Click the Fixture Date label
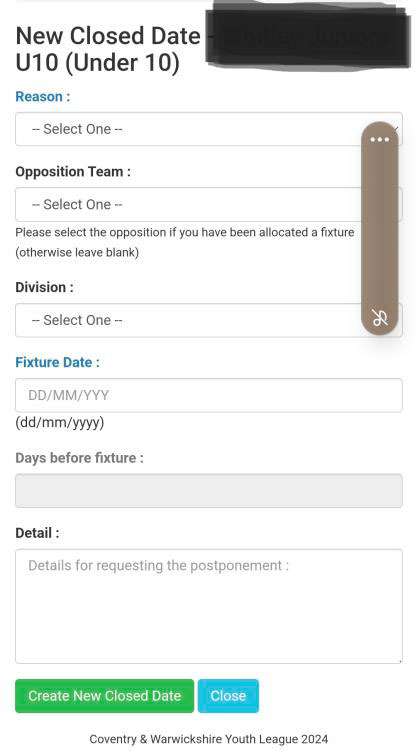This screenshot has height=751, width=417. (x=57, y=362)
